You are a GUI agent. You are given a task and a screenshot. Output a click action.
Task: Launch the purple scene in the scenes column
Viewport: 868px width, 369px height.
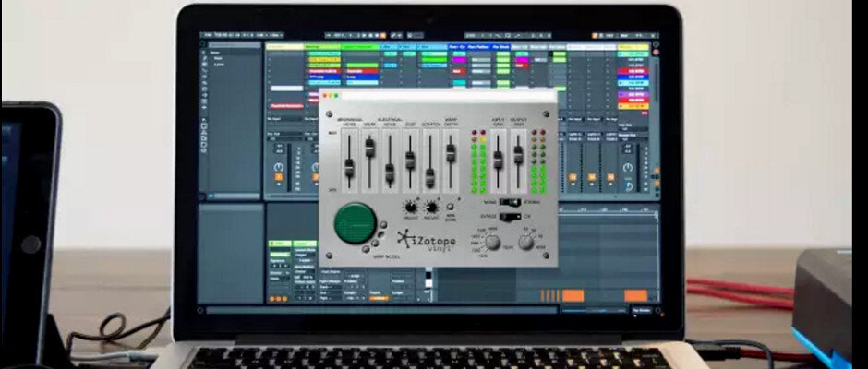point(633,95)
